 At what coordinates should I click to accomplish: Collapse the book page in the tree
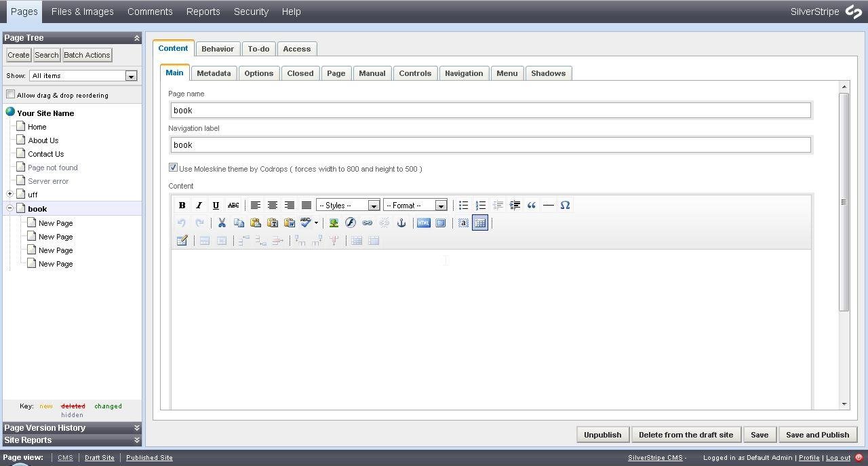click(9, 209)
